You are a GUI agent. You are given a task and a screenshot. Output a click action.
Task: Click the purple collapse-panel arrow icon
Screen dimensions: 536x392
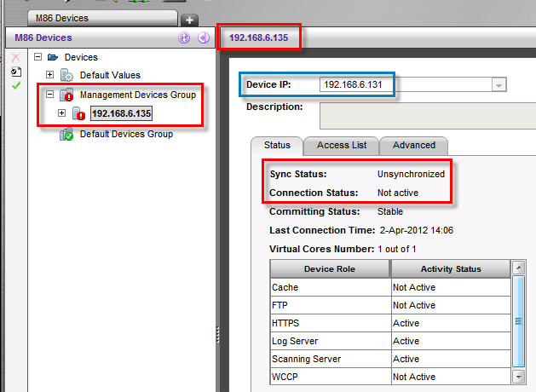point(203,37)
